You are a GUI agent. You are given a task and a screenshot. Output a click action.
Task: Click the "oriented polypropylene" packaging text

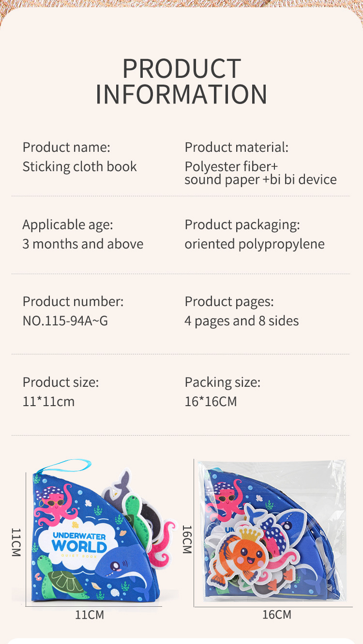pos(255,244)
